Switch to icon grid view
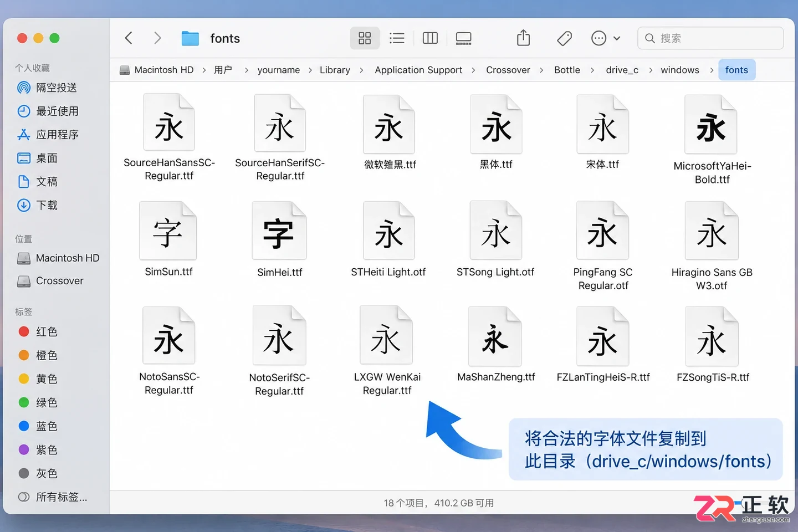The image size is (798, 532). coord(365,38)
